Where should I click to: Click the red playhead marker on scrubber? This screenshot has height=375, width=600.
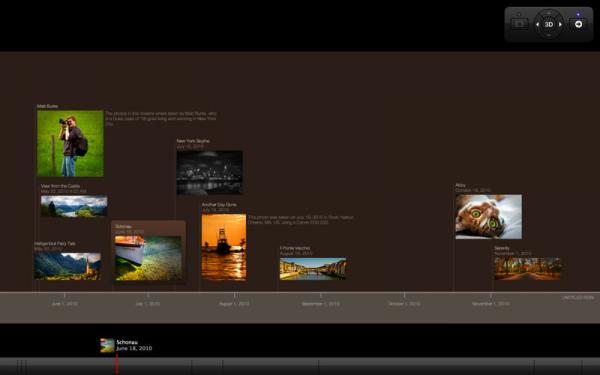(x=117, y=364)
